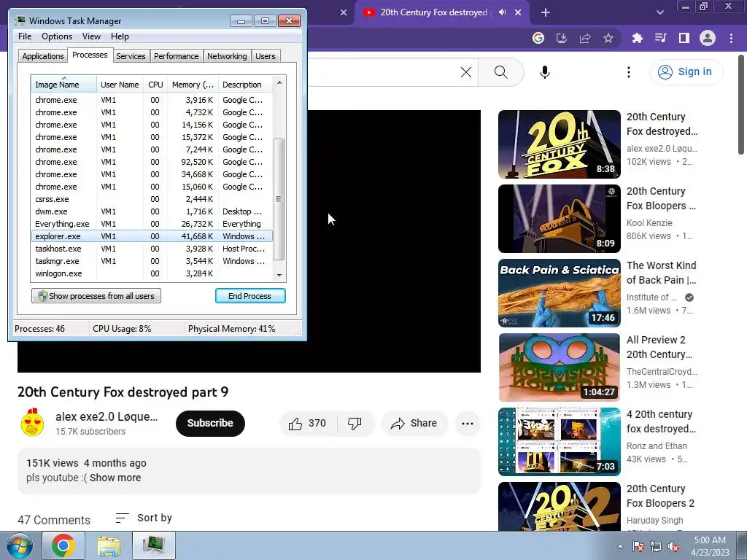Click the install app icon in Chrome's address bar
This screenshot has width=747, height=560.
pyautogui.click(x=562, y=38)
